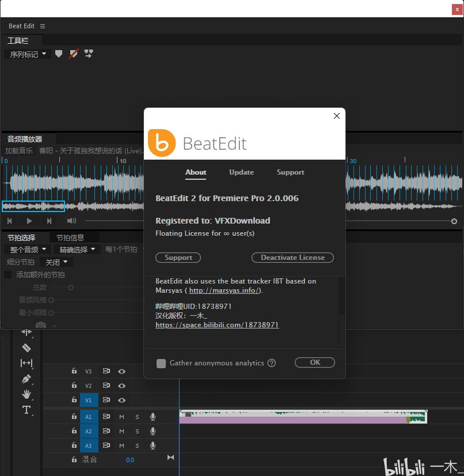Click the highlighted waveform overview selection box
This screenshot has height=476, width=464.
(33, 206)
